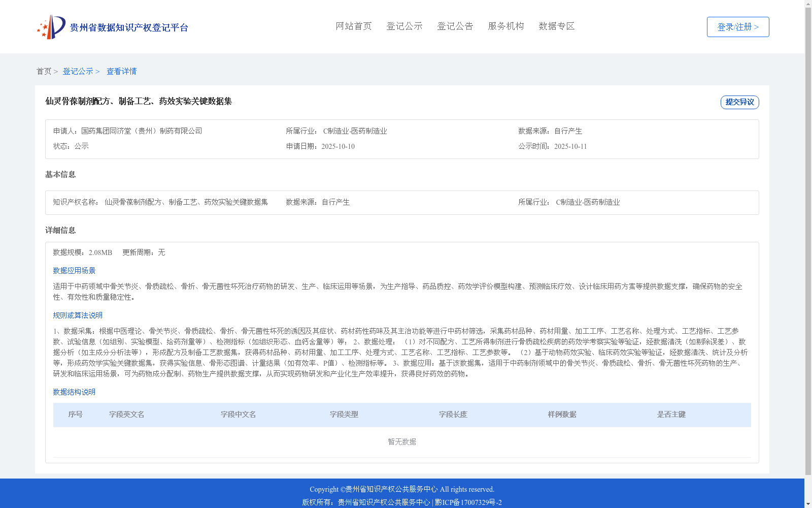Click 所属行业 value in top info box
812x508 pixels.
355,131
